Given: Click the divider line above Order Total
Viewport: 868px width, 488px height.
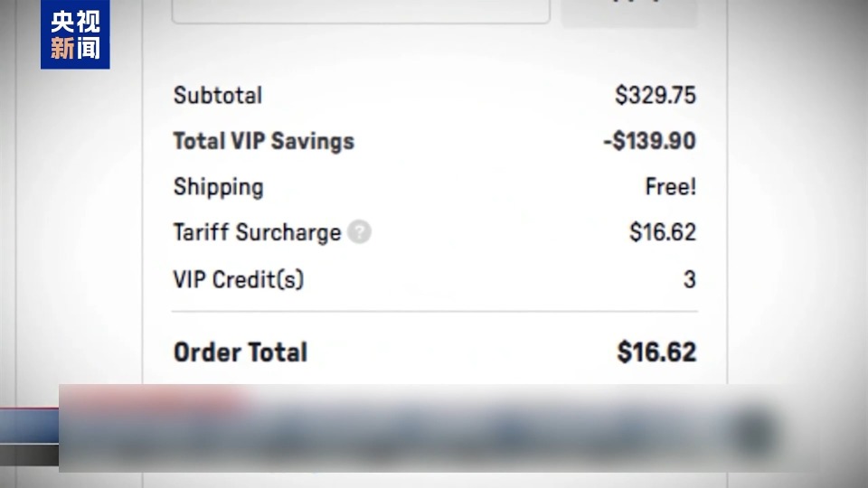Looking at the screenshot, I should tap(435, 312).
